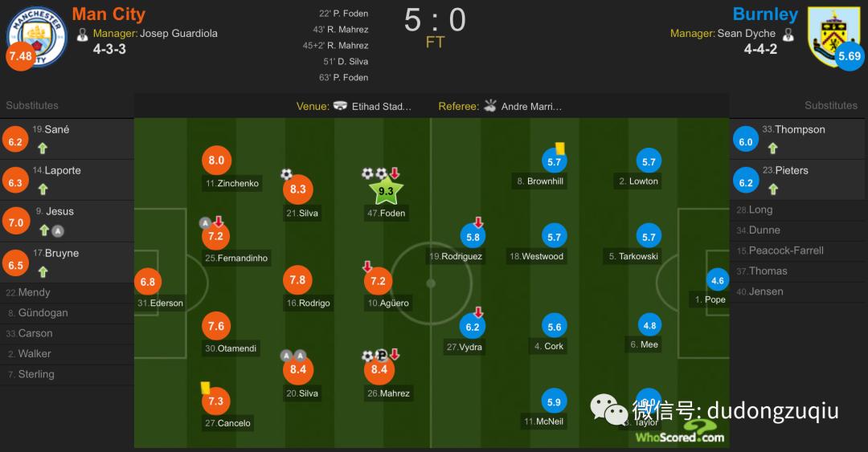Click Pope's 4.6 rating circle
The height and width of the screenshot is (452, 868).
718,281
